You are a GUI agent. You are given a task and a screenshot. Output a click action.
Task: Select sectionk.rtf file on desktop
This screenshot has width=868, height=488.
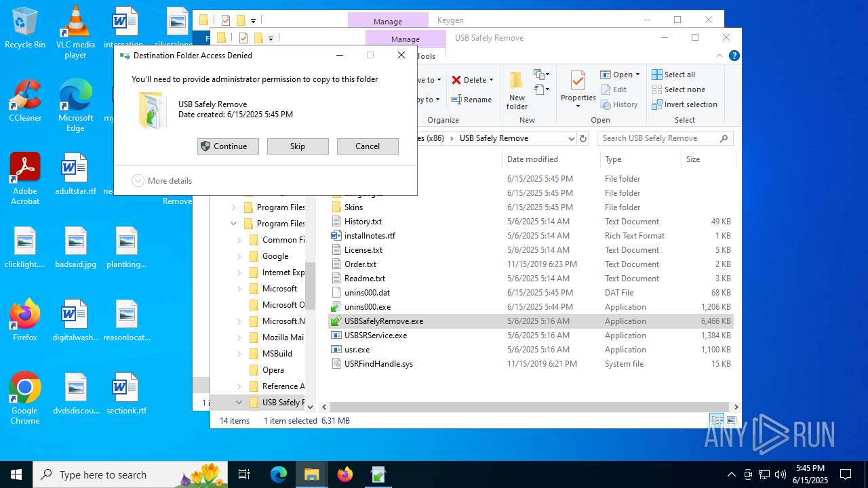tap(126, 394)
